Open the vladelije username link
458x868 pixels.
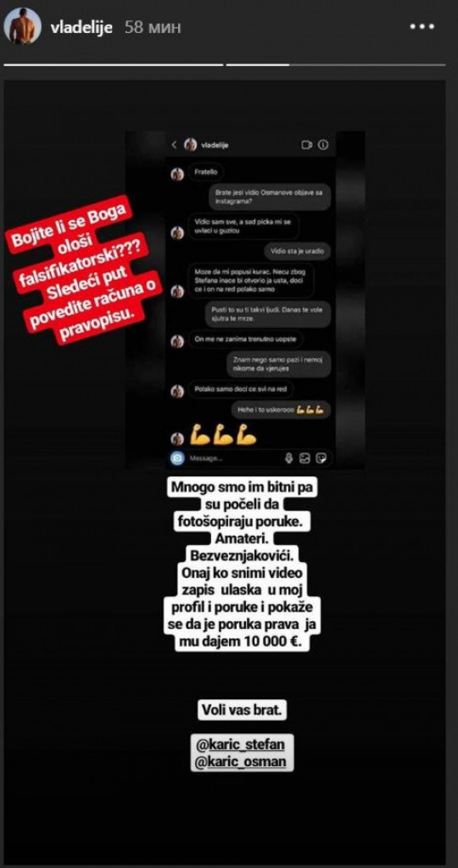[81, 26]
